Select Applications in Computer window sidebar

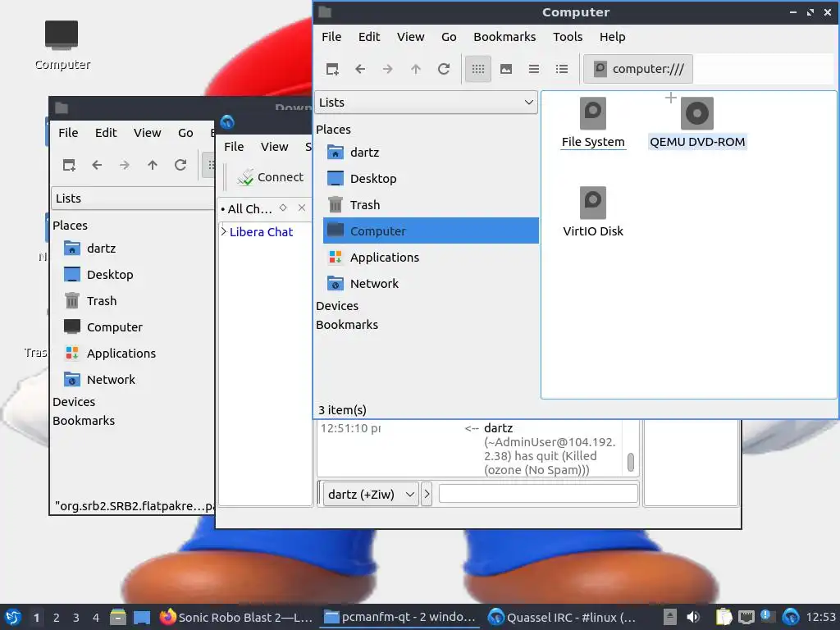431,258
